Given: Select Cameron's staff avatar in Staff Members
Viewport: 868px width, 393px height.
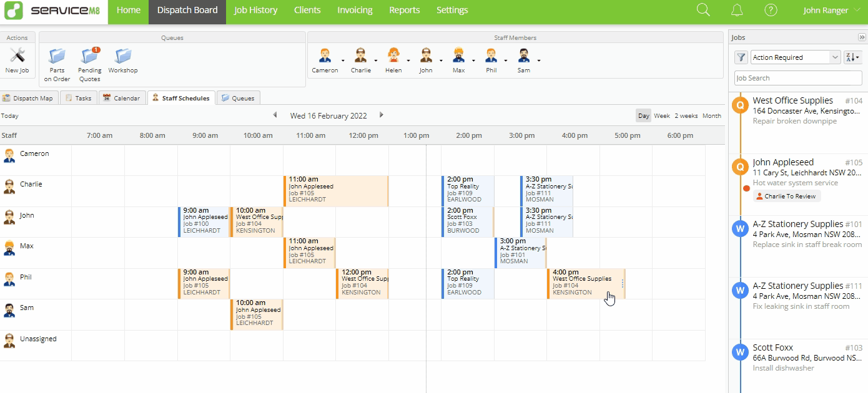Looking at the screenshot, I should [x=325, y=56].
